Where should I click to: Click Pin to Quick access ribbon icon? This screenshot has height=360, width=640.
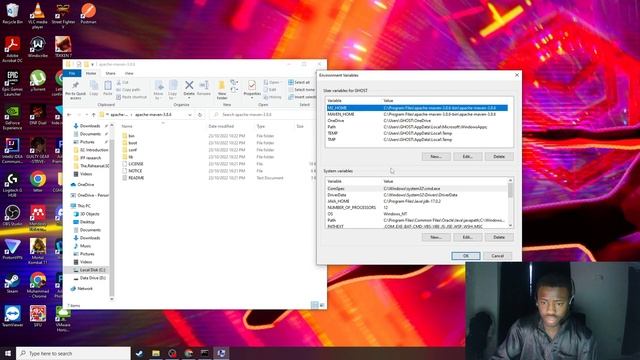76,90
